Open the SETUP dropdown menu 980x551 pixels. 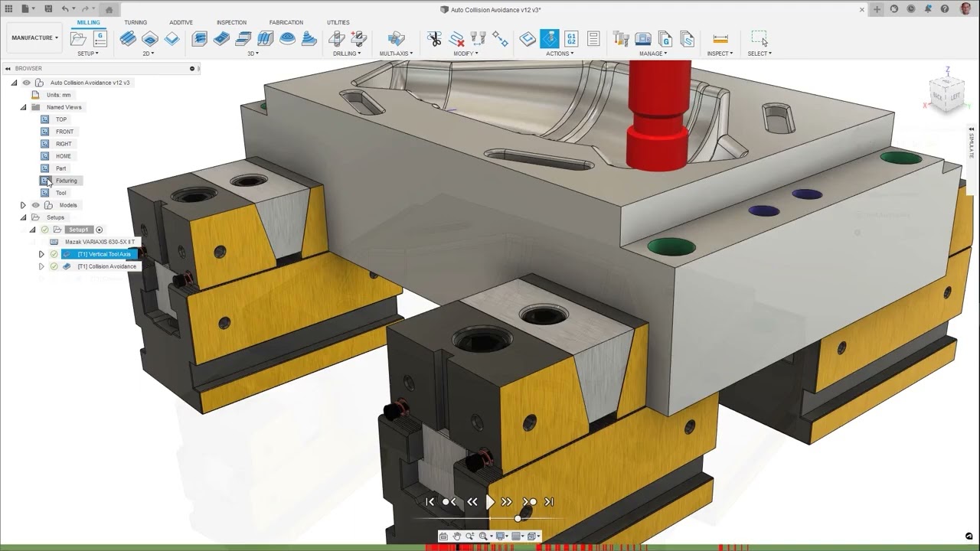point(87,54)
